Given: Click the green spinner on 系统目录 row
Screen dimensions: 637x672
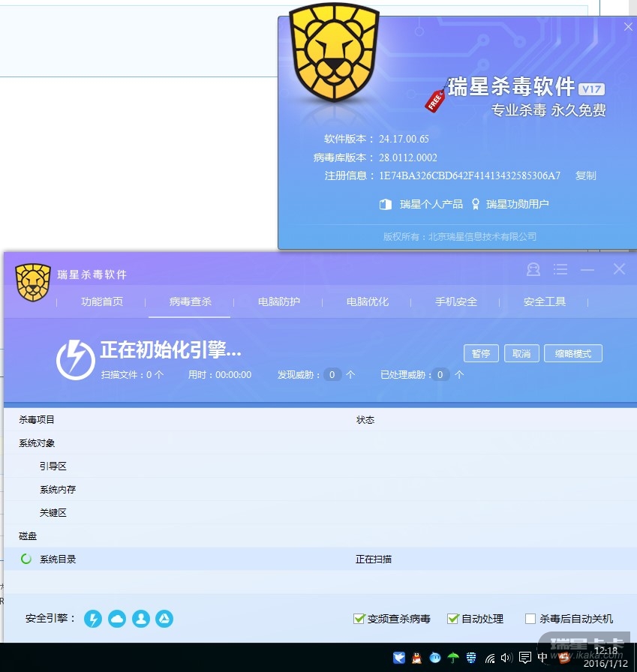Looking at the screenshot, I should click(x=26, y=559).
